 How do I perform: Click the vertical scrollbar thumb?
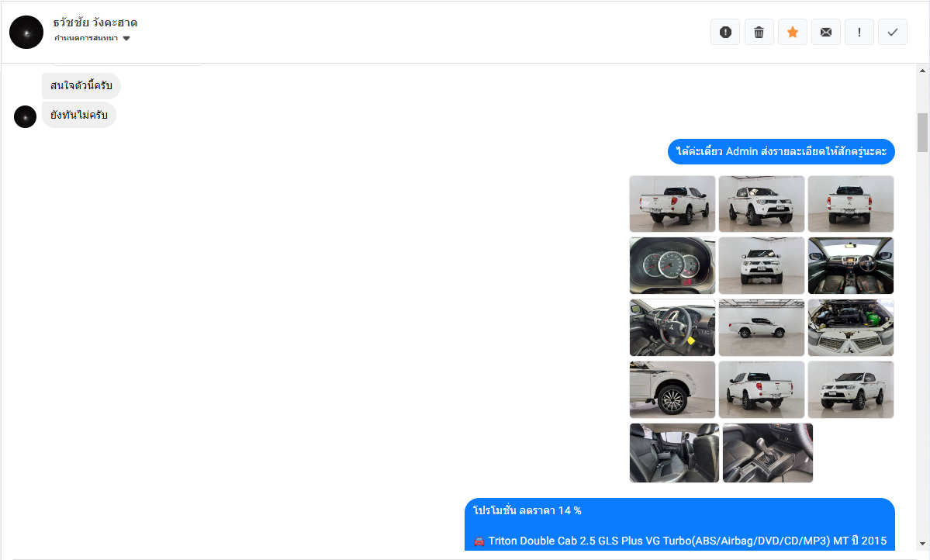(x=922, y=133)
